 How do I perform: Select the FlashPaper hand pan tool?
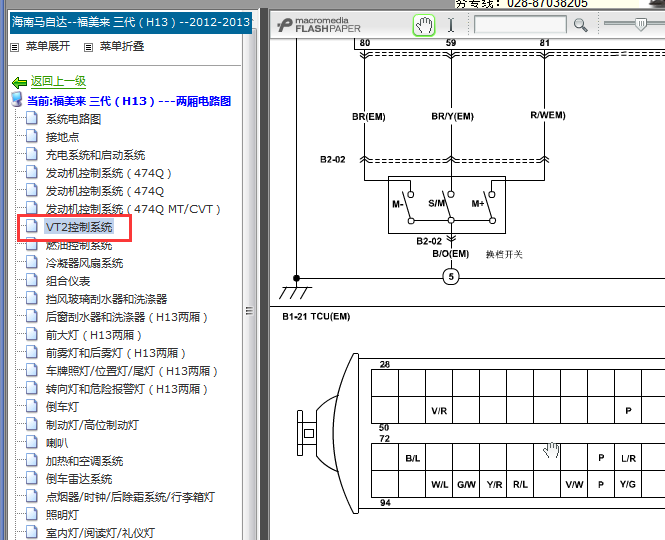[424, 25]
